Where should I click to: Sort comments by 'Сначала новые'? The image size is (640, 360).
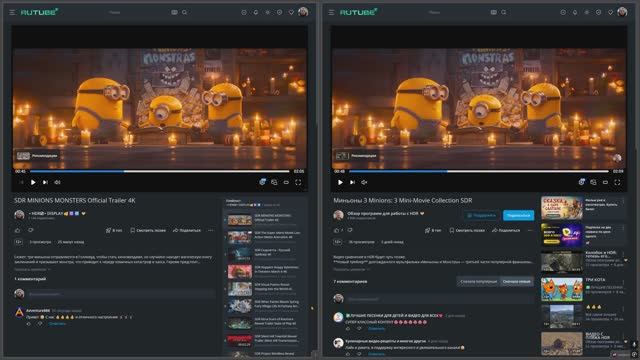pos(516,281)
